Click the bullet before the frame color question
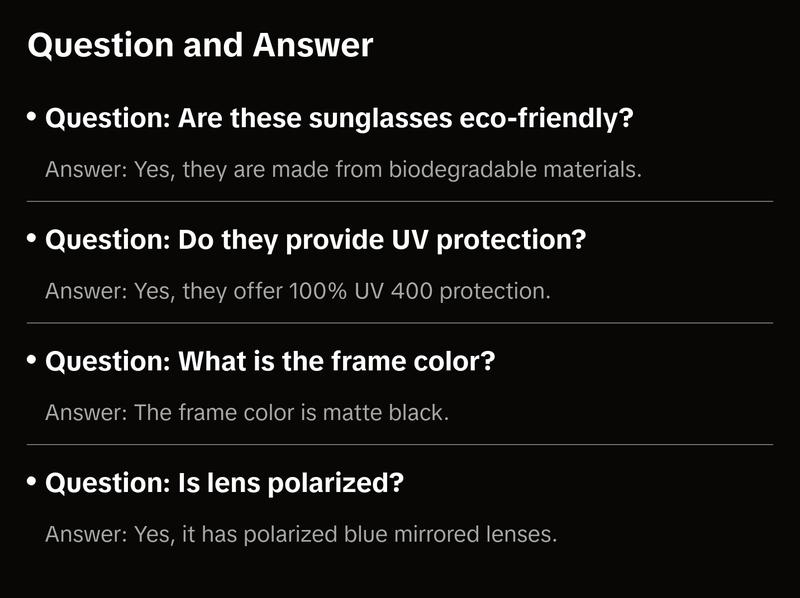 click(31, 360)
